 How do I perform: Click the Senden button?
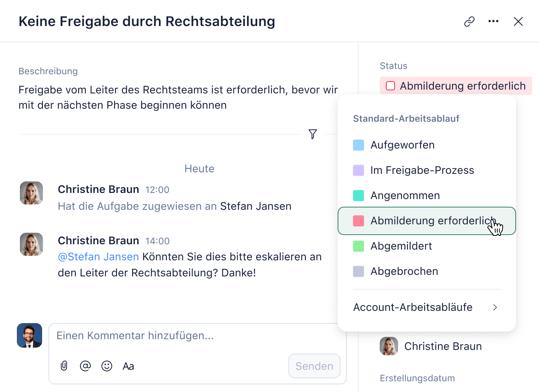point(314,366)
